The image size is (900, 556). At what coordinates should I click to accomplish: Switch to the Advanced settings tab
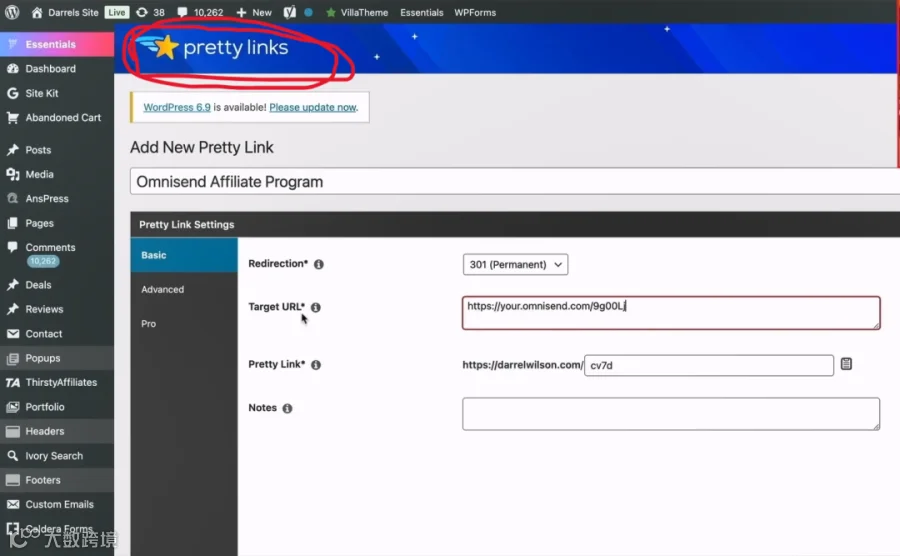[x=184, y=290]
